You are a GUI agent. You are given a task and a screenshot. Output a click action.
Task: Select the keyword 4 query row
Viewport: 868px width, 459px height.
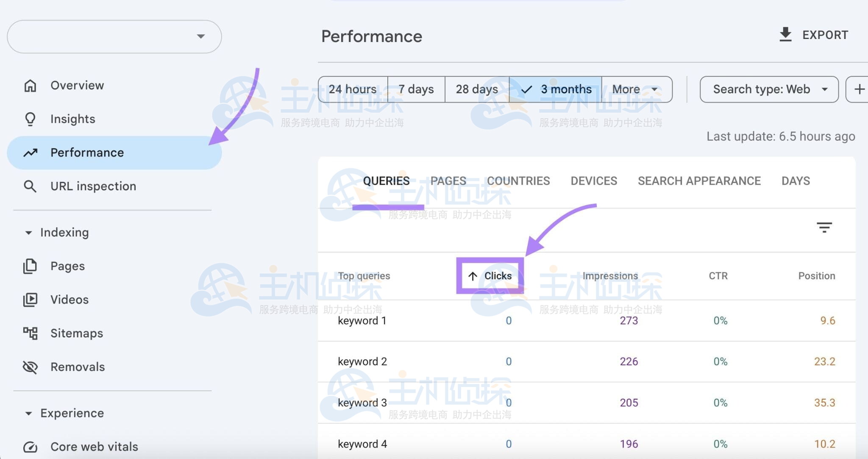click(x=587, y=442)
